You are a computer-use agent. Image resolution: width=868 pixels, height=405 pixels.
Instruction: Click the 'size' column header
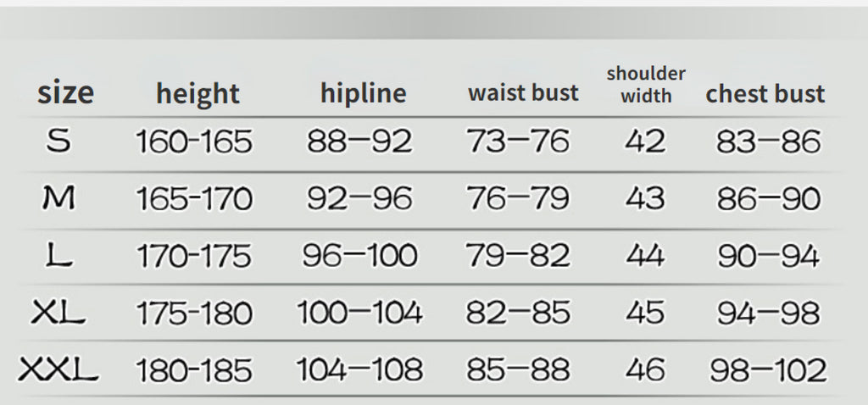[65, 92]
